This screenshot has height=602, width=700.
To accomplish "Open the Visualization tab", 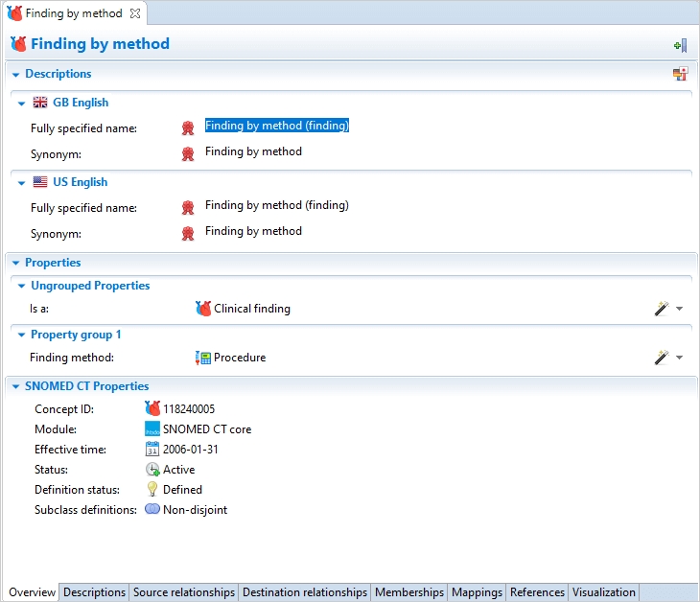I will tap(603, 592).
